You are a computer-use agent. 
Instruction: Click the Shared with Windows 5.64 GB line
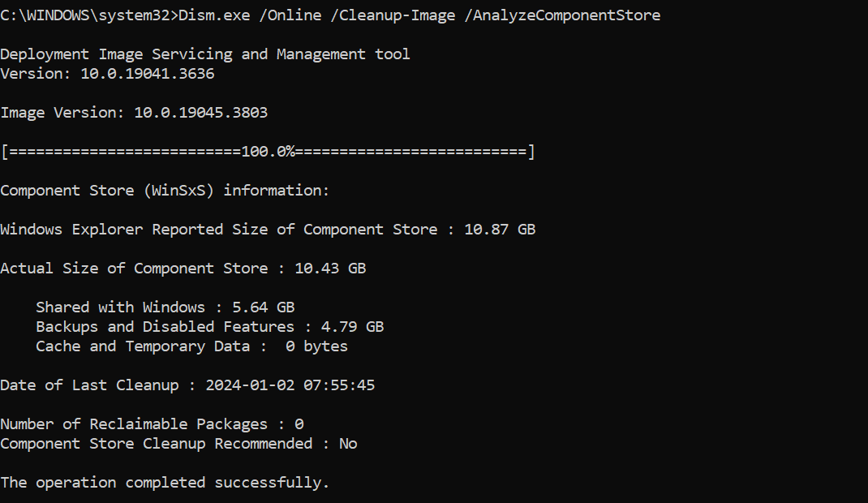point(165,307)
